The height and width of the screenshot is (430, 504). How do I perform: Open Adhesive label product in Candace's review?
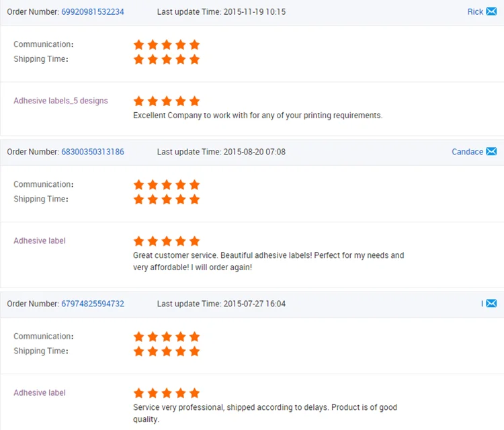pyautogui.click(x=40, y=241)
